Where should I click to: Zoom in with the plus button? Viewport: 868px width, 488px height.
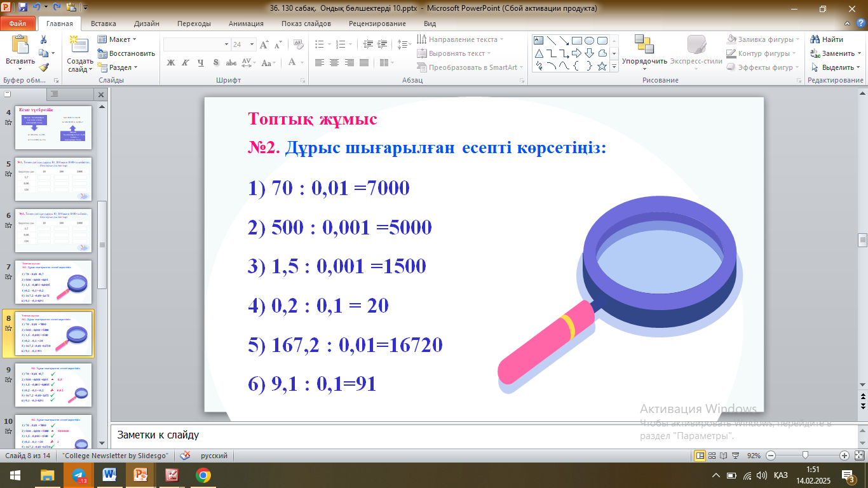(x=844, y=456)
